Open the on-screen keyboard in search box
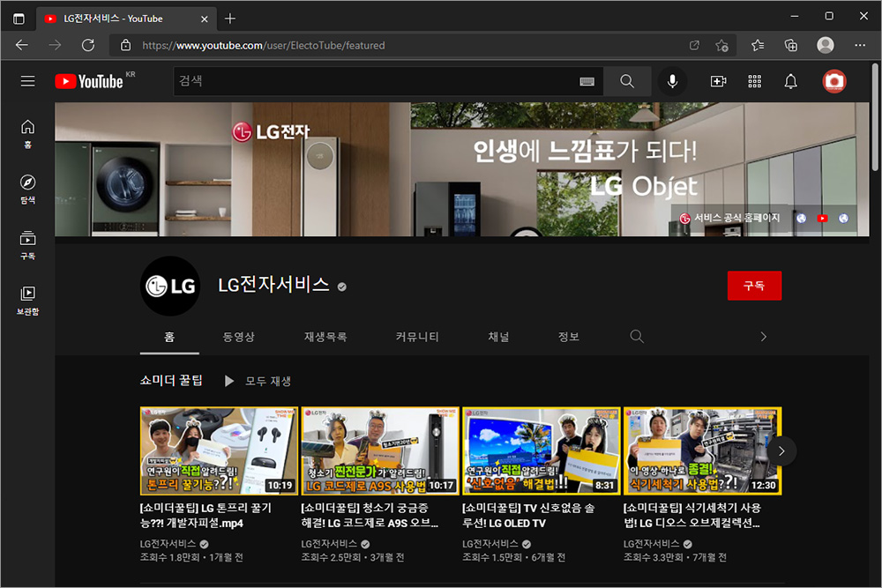 point(587,81)
